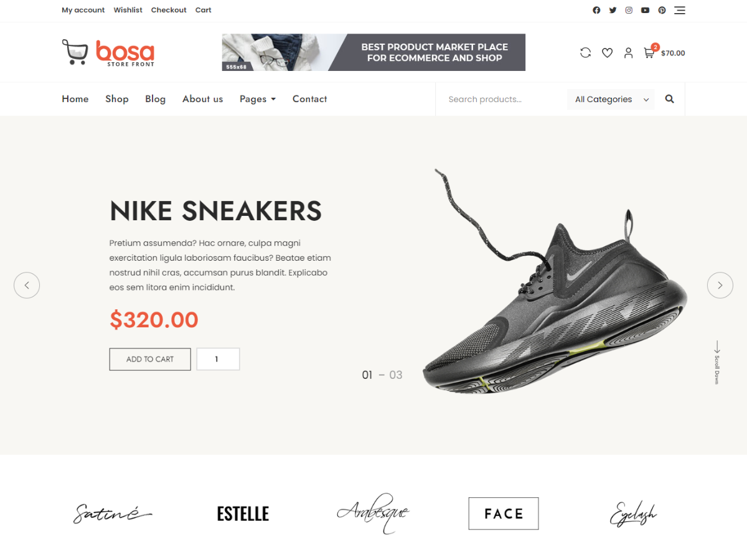Click the ESTELLE brand logo

point(242,513)
